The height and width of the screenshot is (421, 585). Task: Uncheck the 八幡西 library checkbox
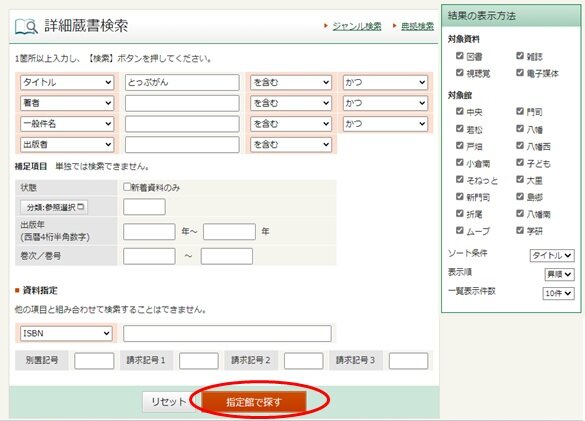point(520,145)
